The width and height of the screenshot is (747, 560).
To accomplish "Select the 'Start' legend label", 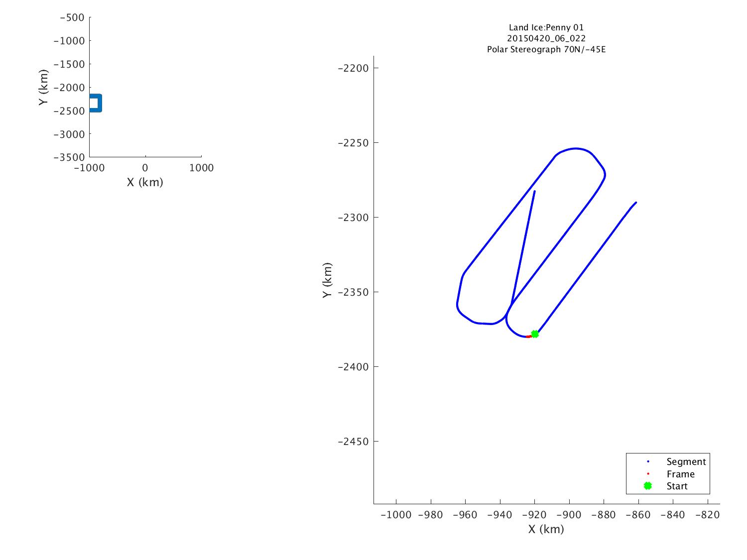I will pos(677,486).
